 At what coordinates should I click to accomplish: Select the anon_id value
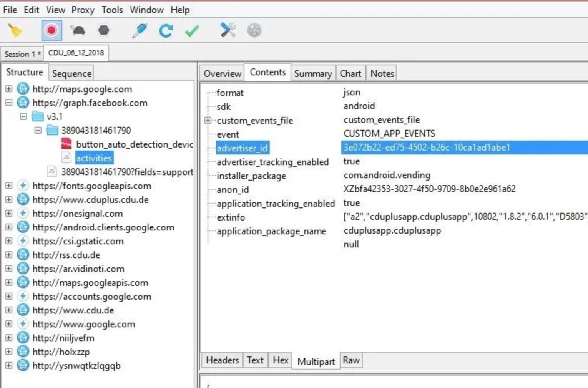429,189
